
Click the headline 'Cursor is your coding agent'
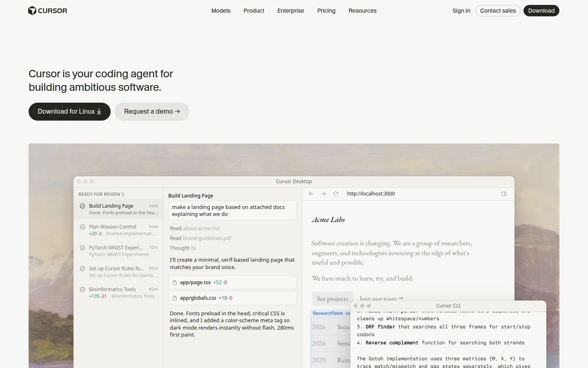click(101, 81)
